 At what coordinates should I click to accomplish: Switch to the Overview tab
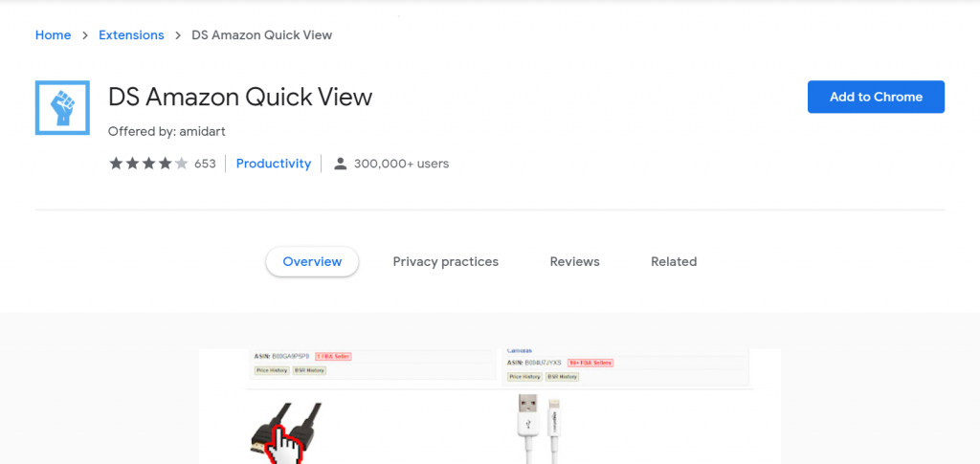(x=312, y=262)
